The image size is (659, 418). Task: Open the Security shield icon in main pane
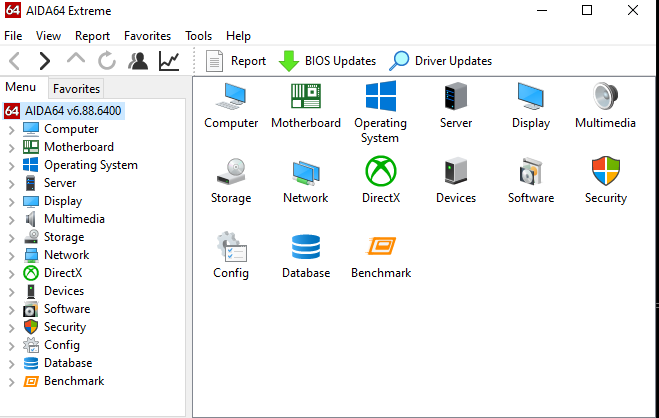point(606,171)
